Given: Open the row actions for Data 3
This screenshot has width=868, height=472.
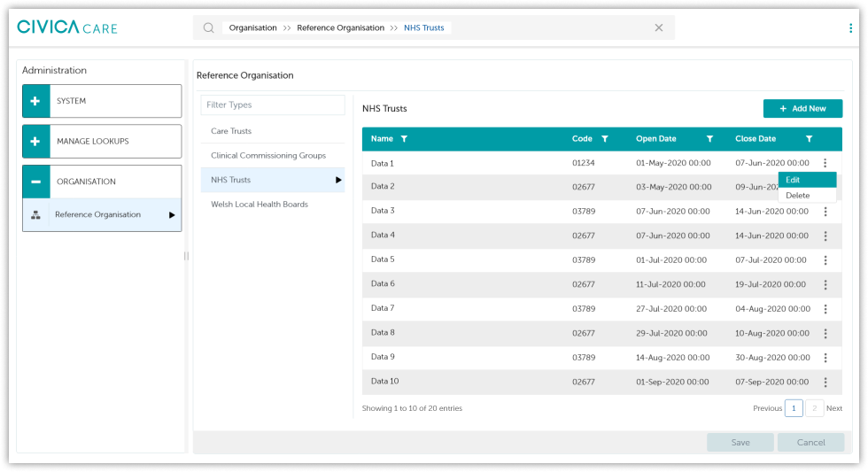Looking at the screenshot, I should [825, 212].
